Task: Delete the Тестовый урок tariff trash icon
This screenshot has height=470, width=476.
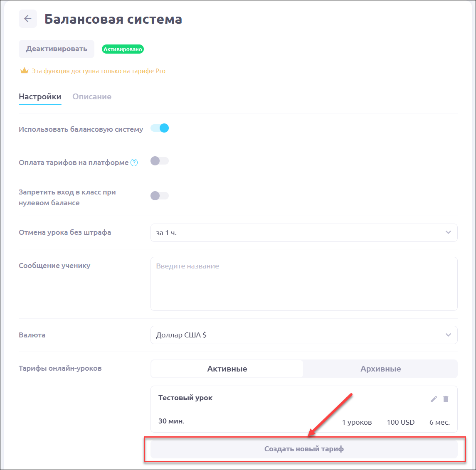Action: click(x=446, y=399)
